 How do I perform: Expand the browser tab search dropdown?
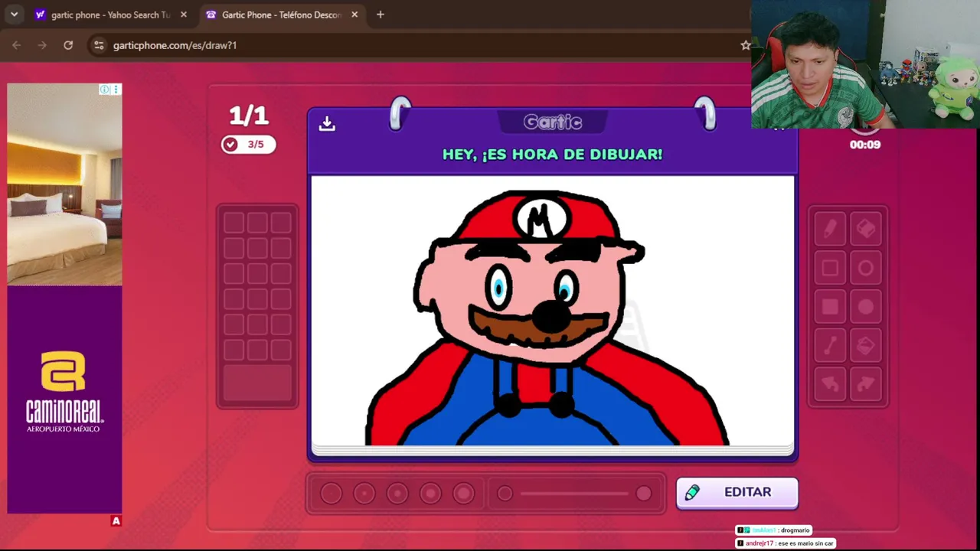click(14, 15)
